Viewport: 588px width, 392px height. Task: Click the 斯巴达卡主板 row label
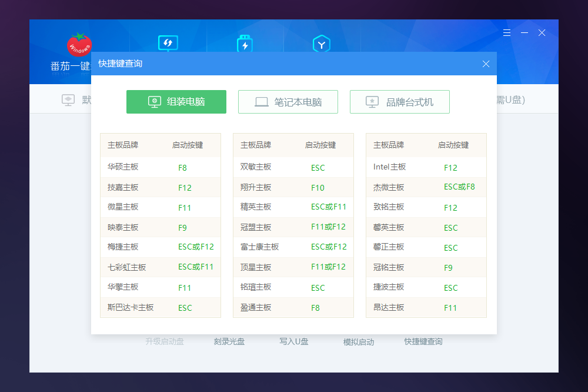(131, 307)
